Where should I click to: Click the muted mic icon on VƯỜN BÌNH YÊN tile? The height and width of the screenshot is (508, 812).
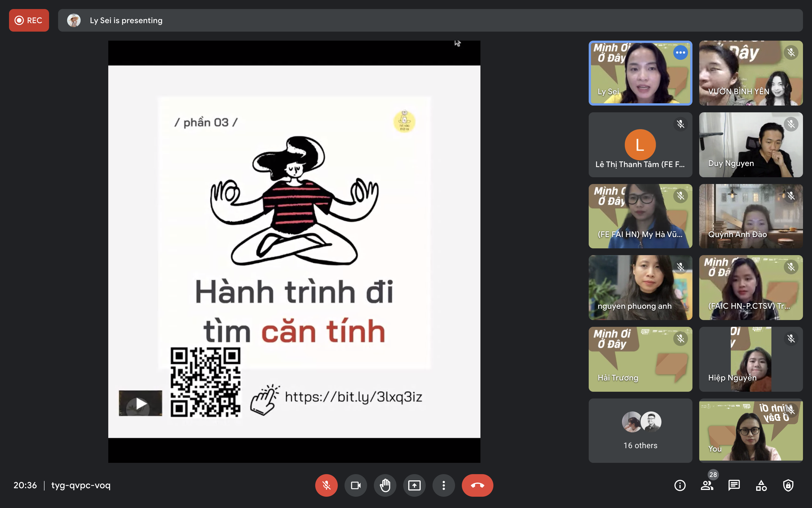click(791, 52)
